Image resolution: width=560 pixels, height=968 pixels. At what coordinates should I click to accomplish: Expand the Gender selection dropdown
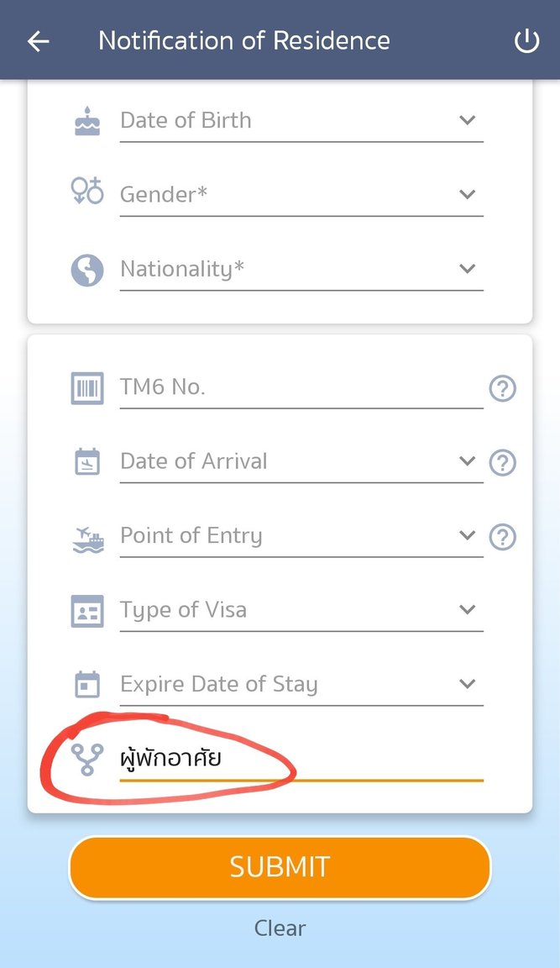click(468, 194)
